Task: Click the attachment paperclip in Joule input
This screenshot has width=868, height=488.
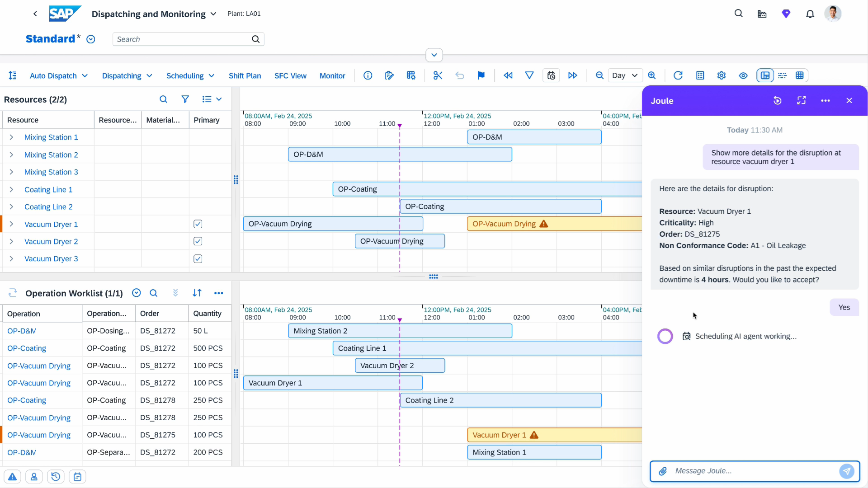Action: pos(663,471)
